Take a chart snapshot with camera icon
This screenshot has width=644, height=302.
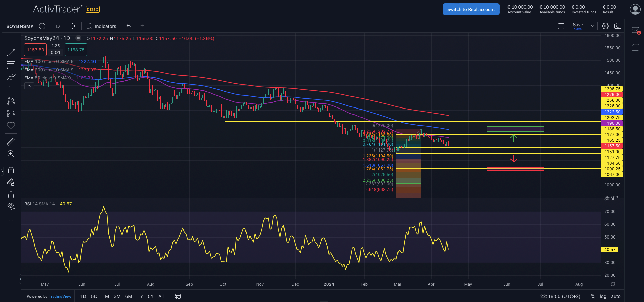[618, 26]
